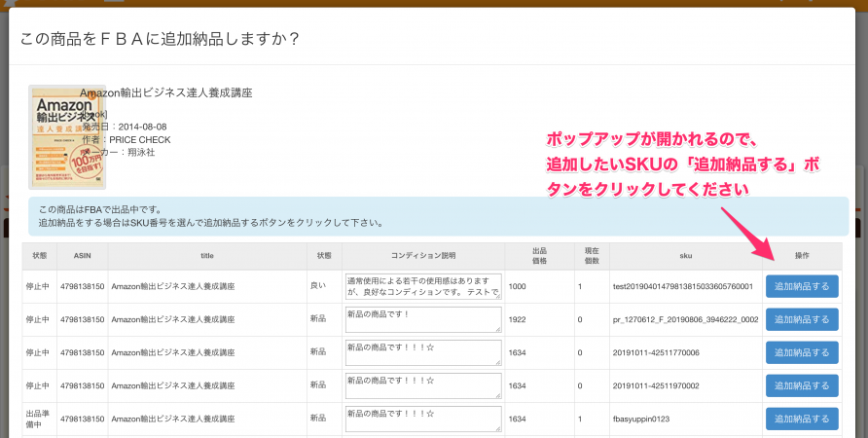Edit condition text for SKU 20191011-42511770006
This screenshot has height=438, width=868.
pos(423,352)
